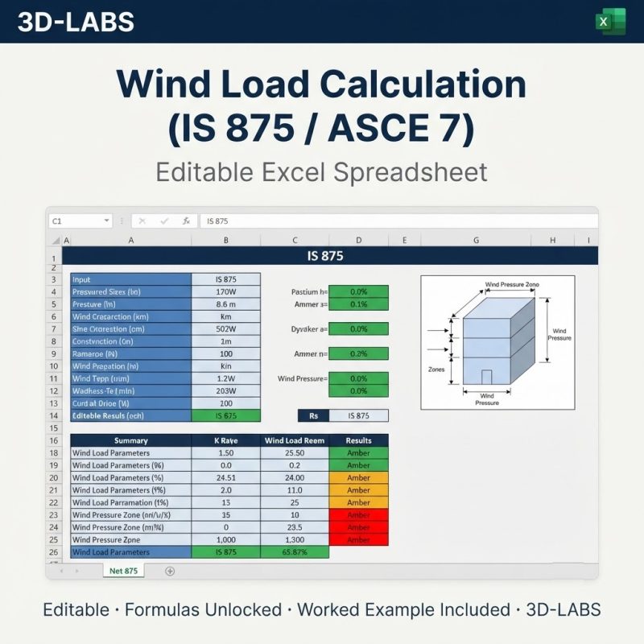Select column G header
This screenshot has height=644, width=644.
click(476, 240)
